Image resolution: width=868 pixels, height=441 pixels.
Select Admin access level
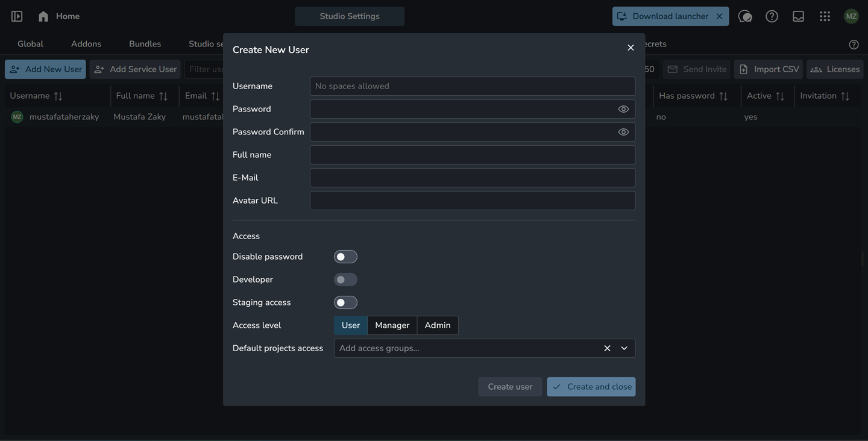[x=438, y=325]
